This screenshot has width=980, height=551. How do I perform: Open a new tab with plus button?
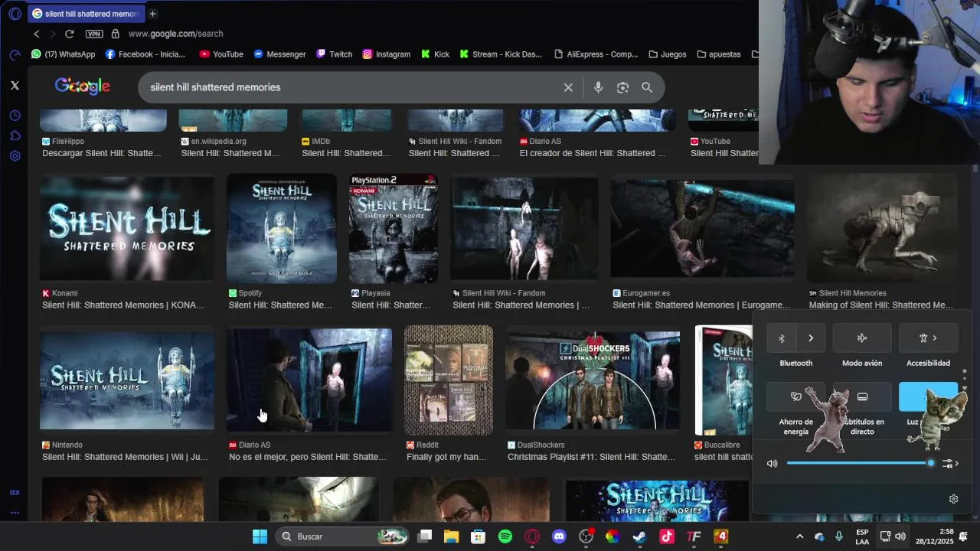coord(152,14)
